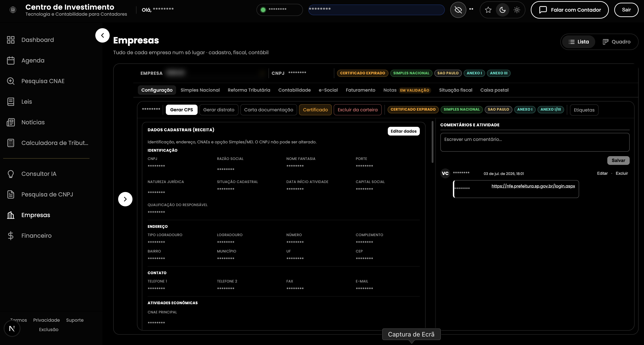Click the VC commenter avatar
The image size is (644, 345).
pos(445,173)
